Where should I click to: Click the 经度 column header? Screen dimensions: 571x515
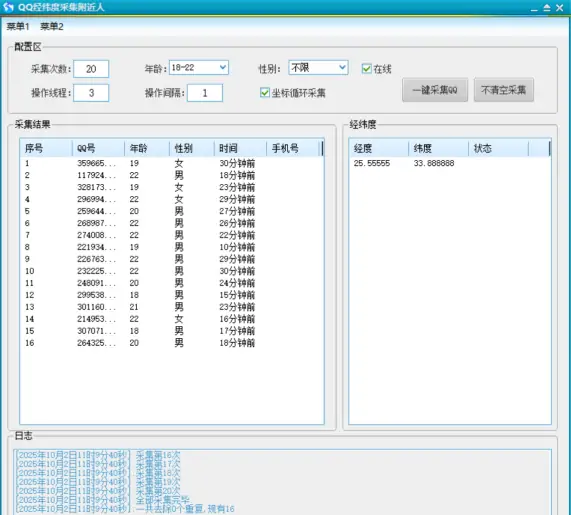(379, 148)
